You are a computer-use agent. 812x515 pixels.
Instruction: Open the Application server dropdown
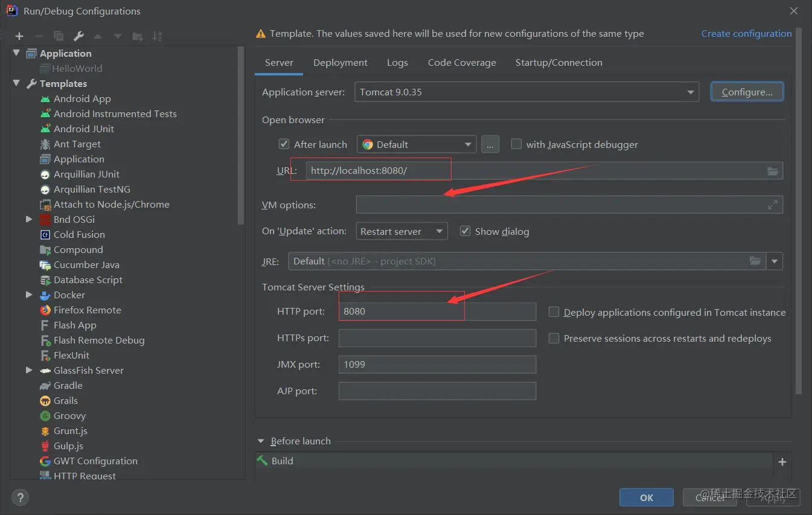526,92
